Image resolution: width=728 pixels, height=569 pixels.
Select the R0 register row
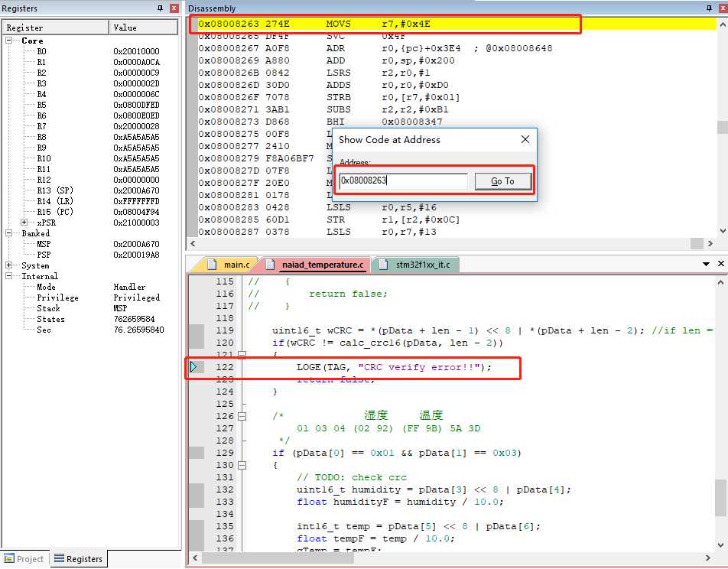pyautogui.click(x=90, y=51)
